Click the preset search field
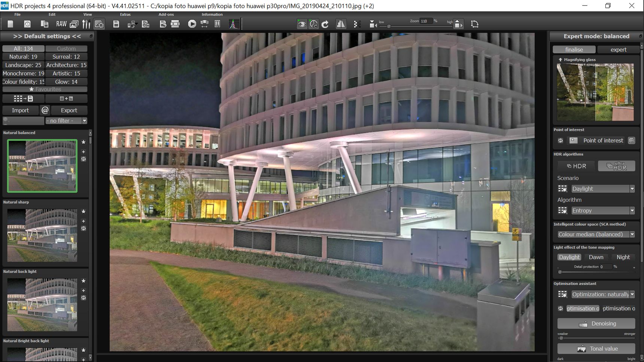The image size is (644, 362). [23, 121]
